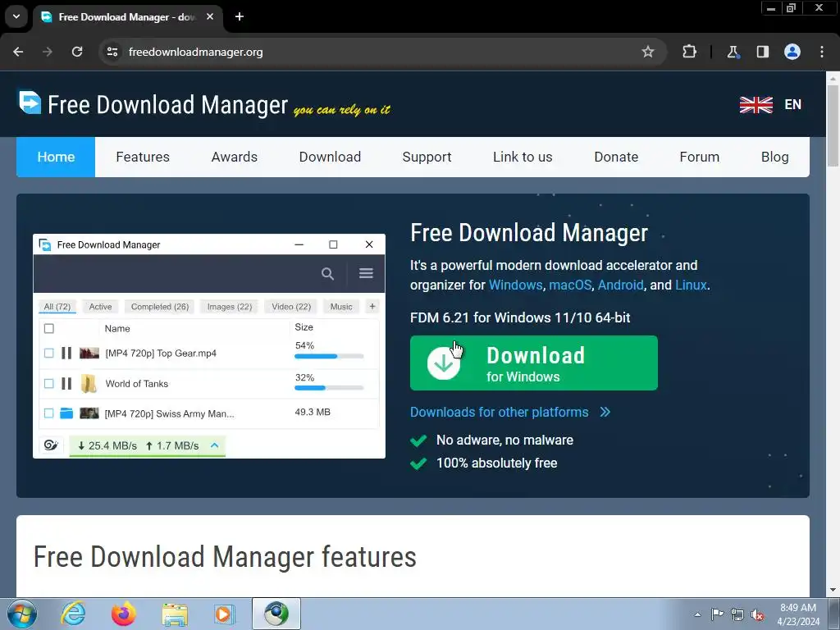840x630 pixels.
Task: Click the muted volume tray icon
Action: [757, 614]
